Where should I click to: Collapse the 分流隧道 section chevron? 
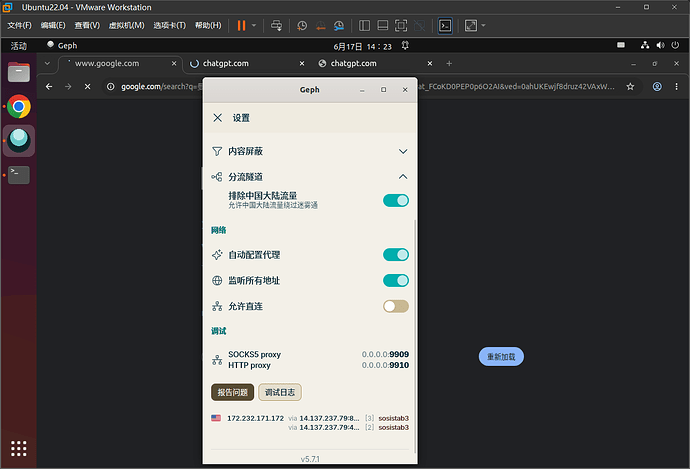click(x=403, y=177)
